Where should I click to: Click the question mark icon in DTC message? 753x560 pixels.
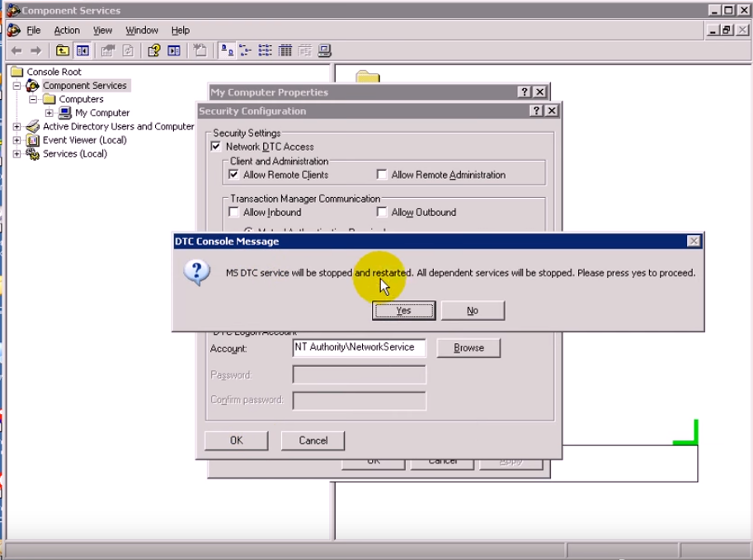click(197, 272)
